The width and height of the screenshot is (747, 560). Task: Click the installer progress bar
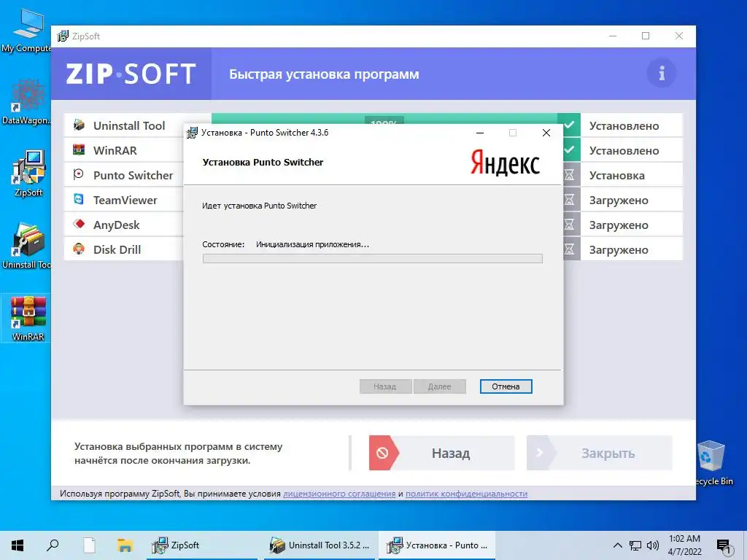click(x=373, y=259)
